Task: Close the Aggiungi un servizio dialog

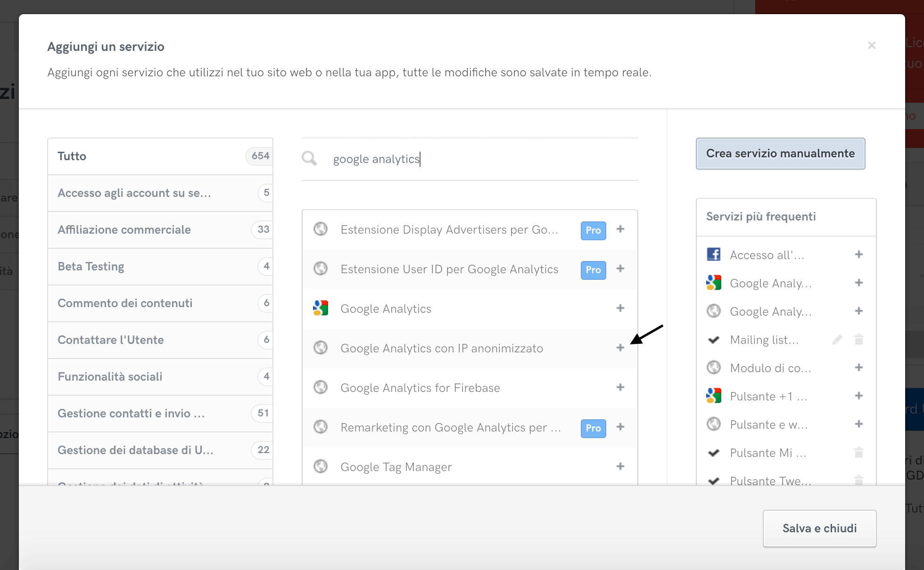Action: 872,45
